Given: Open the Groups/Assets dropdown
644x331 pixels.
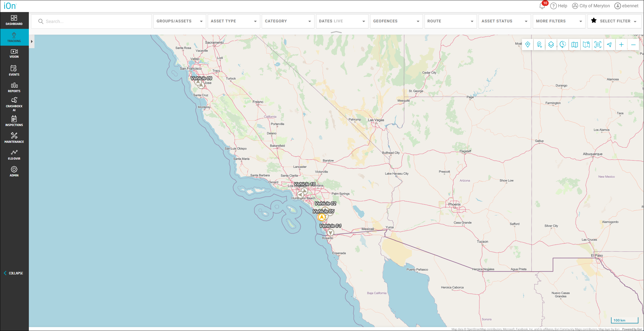Looking at the screenshot, I should tap(179, 21).
